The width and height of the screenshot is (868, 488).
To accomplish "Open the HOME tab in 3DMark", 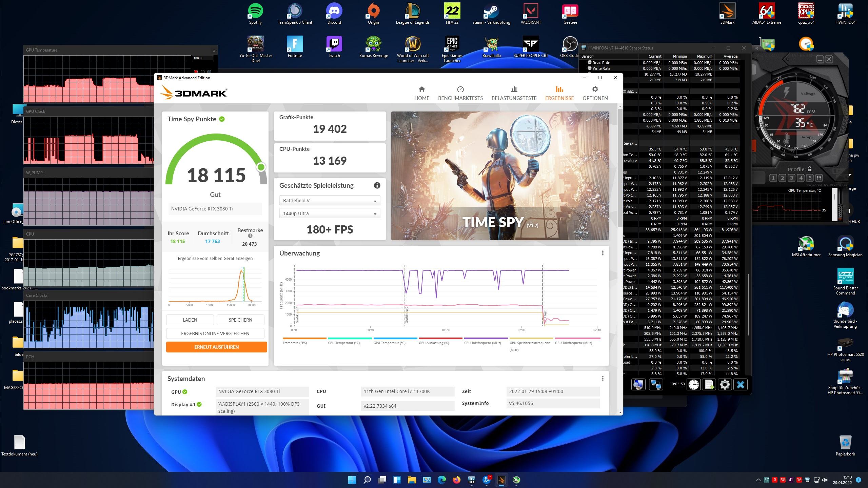I will click(x=421, y=93).
